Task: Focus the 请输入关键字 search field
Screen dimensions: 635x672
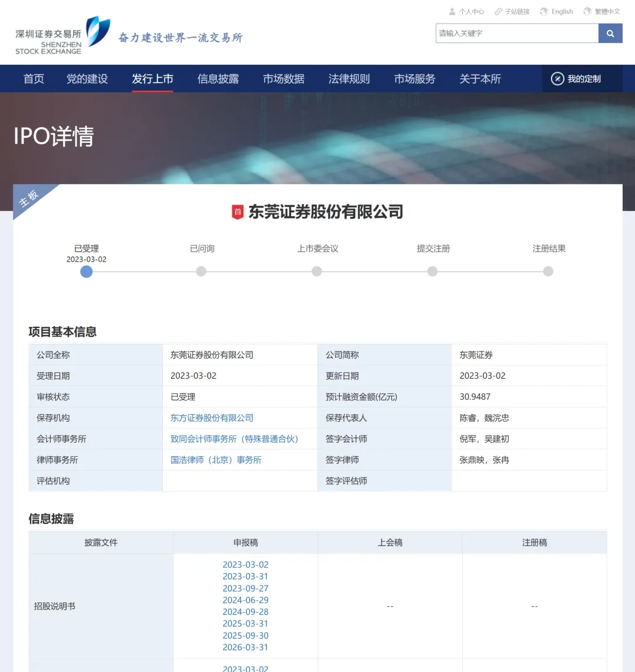Action: (x=517, y=34)
